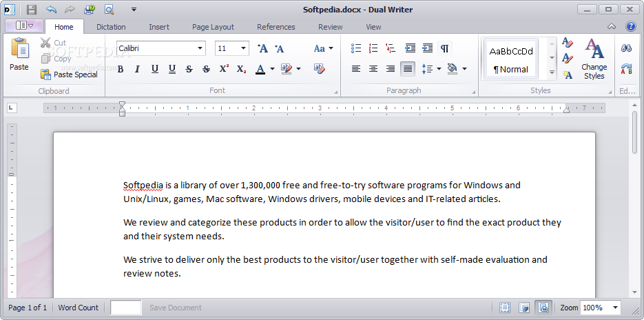
Task: Open Customize Quick Access Toolbar dropdown
Action: pyautogui.click(x=134, y=10)
